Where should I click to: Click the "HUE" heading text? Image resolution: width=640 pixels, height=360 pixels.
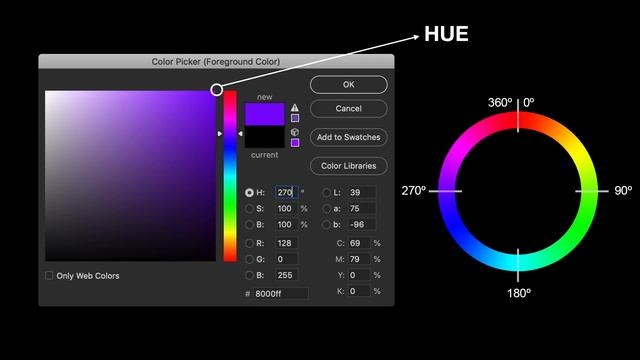coord(446,34)
